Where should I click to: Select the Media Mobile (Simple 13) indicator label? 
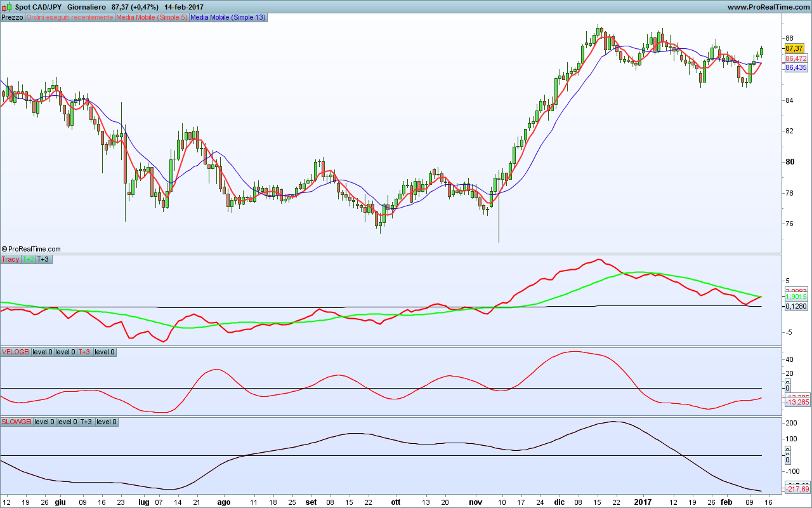click(x=228, y=17)
